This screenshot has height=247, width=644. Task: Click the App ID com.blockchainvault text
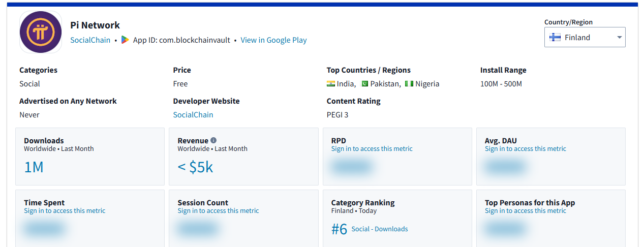[181, 40]
